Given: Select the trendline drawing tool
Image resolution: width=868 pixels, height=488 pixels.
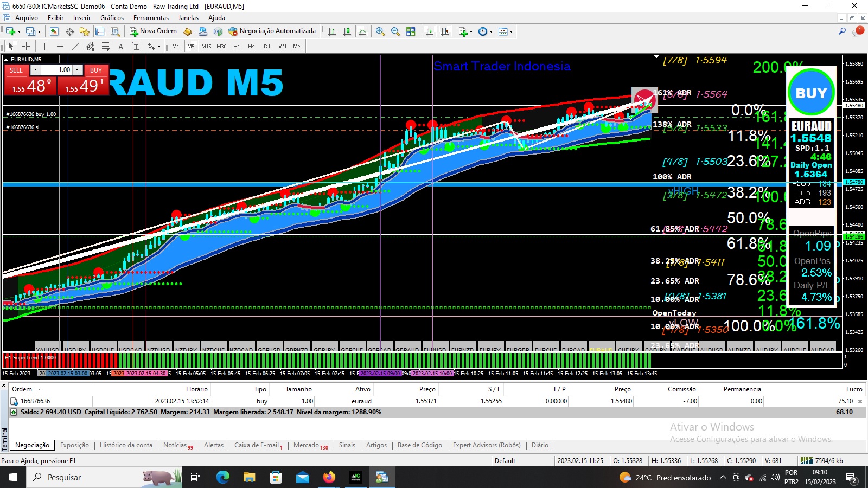Looking at the screenshot, I should coord(75,46).
